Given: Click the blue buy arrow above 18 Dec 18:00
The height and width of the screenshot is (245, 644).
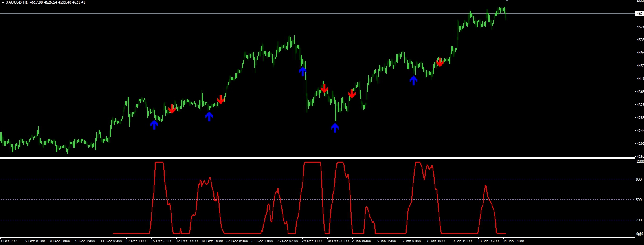Looking at the screenshot, I should pos(209,116).
